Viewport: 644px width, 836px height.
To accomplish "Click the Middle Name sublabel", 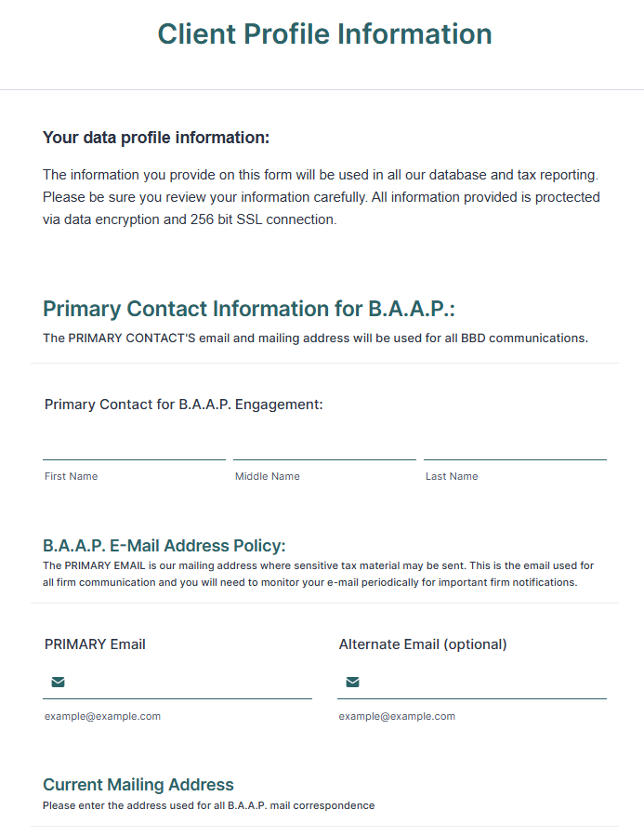I will [268, 476].
